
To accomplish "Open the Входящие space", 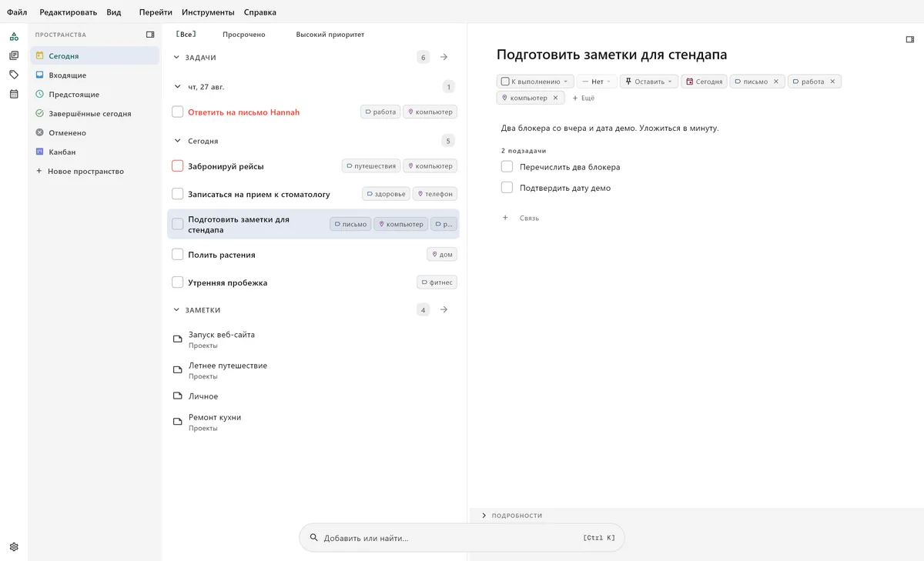I will tap(95, 75).
